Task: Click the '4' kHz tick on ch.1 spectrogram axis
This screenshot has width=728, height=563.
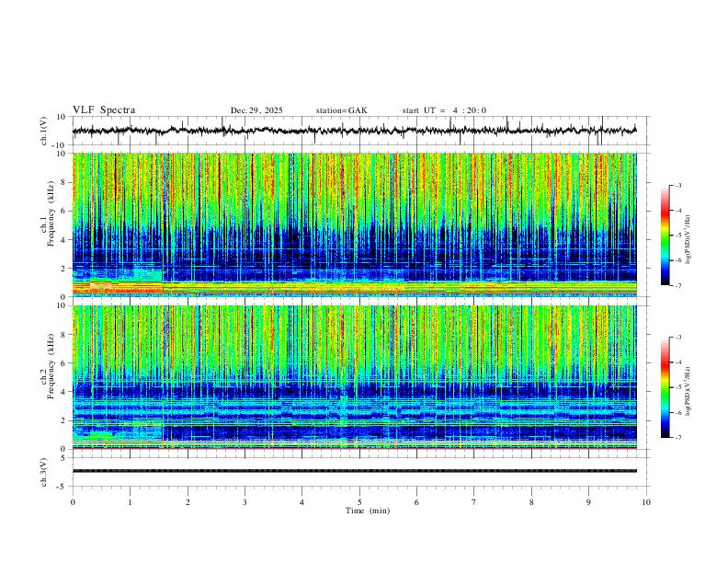Action: 65,240
